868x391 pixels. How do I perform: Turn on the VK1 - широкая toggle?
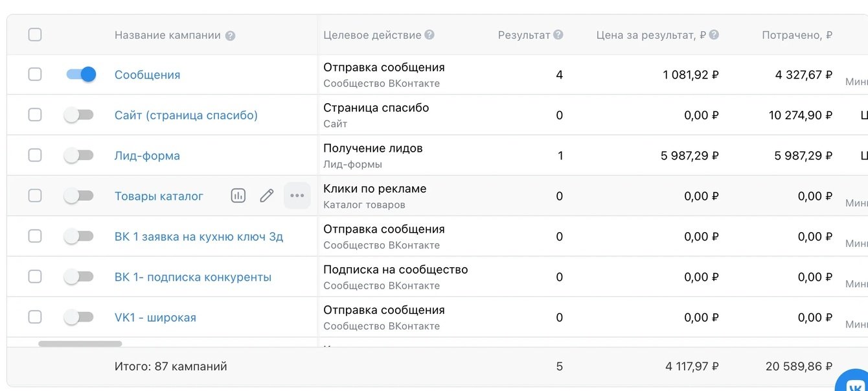click(x=79, y=318)
